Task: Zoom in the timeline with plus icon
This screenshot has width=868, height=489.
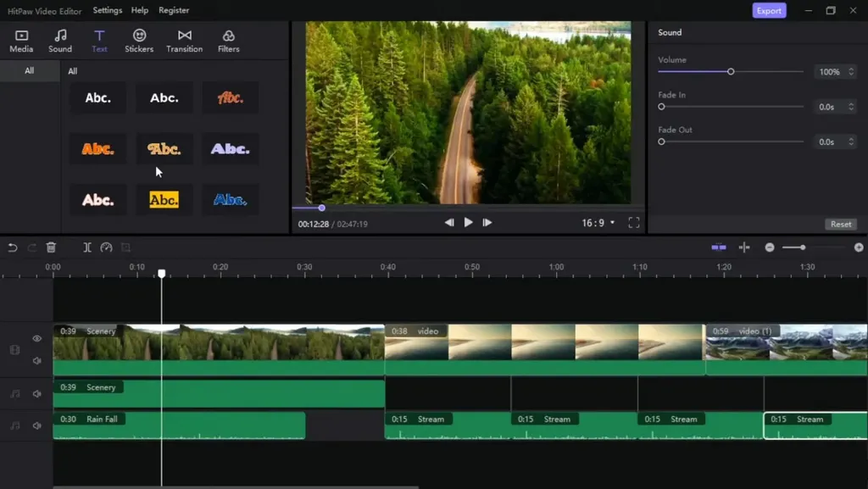Action: (x=859, y=247)
